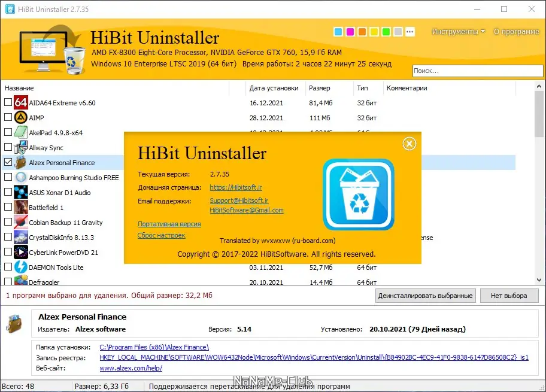Click the Ashampoo Burning Studio disc icon

(21, 177)
